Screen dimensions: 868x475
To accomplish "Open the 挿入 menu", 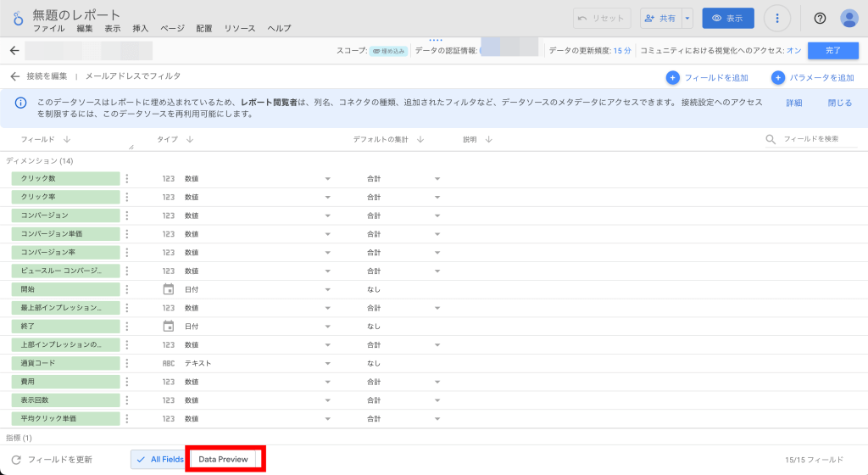I will point(141,28).
